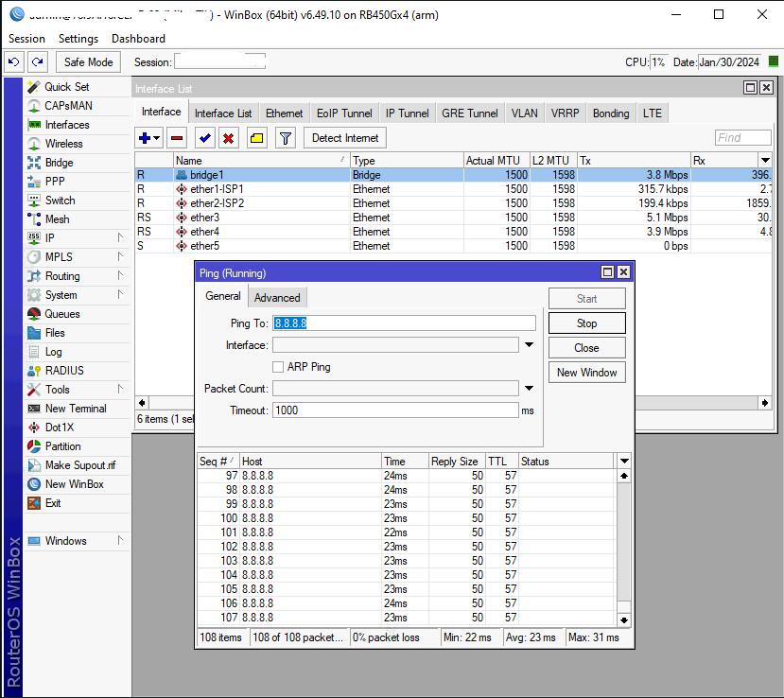Expand the Routing submenu
The width and height of the screenshot is (784, 698).
tap(120, 276)
